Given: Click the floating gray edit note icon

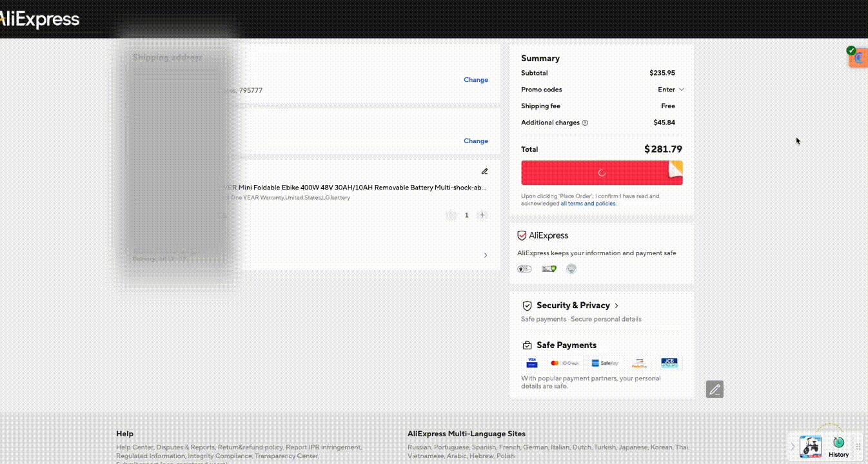Looking at the screenshot, I should coord(715,389).
